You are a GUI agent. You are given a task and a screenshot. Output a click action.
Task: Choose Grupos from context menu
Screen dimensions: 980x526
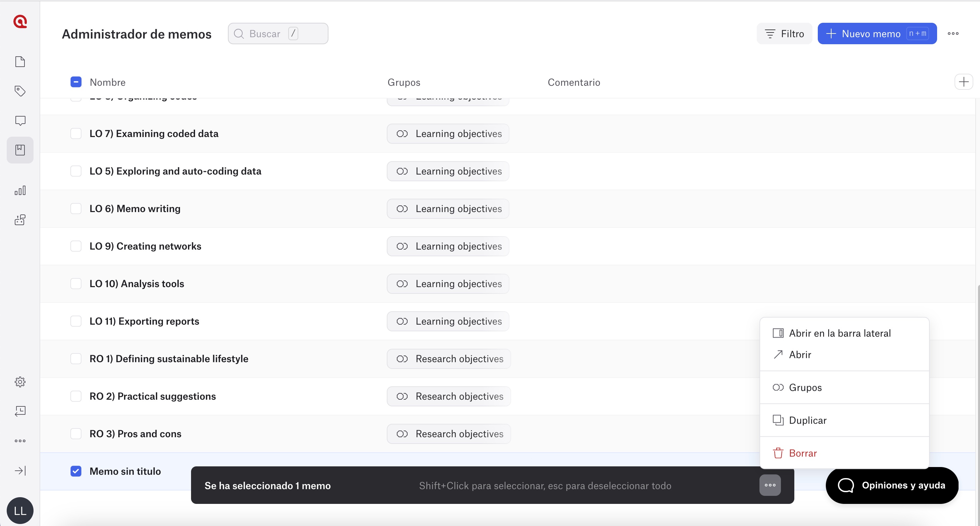coord(844,387)
